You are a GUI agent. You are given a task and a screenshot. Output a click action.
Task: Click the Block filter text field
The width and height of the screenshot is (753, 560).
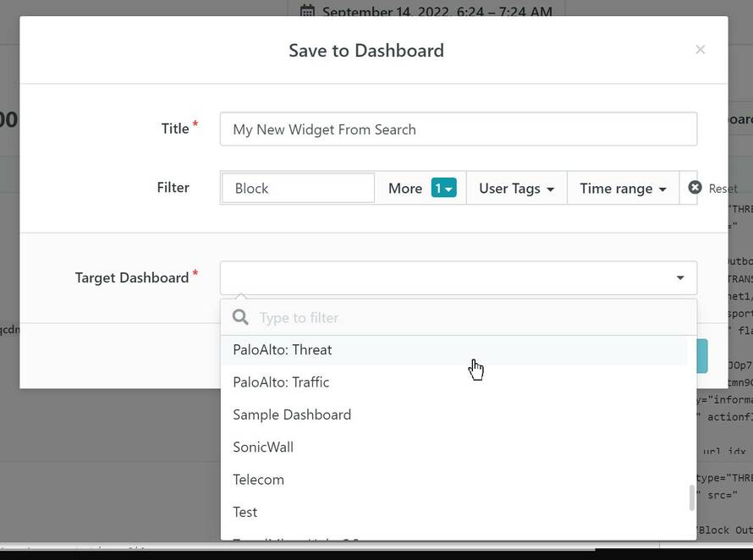(x=297, y=188)
